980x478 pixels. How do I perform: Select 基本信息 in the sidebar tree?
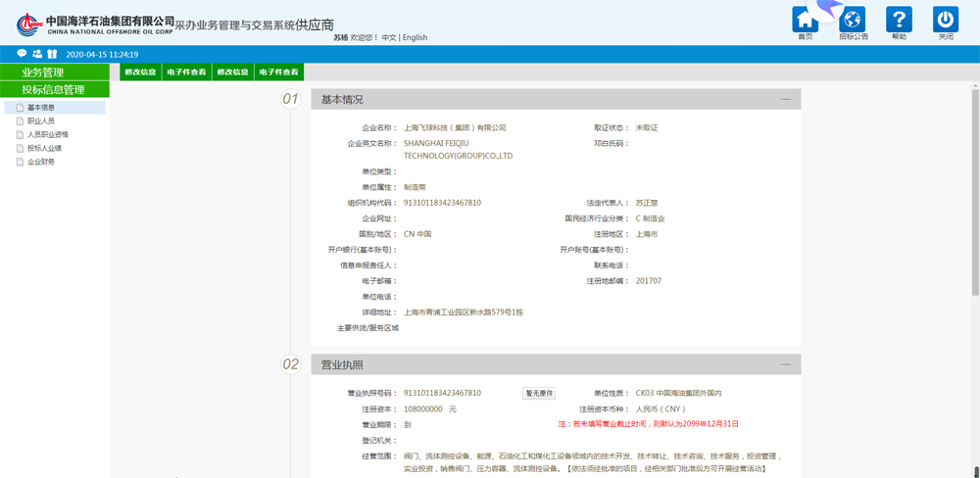[41, 108]
